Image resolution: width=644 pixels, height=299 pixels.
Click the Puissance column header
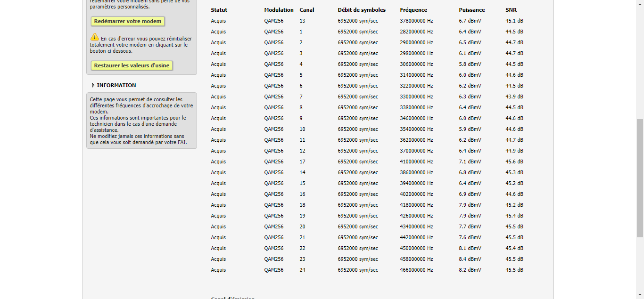[471, 10]
